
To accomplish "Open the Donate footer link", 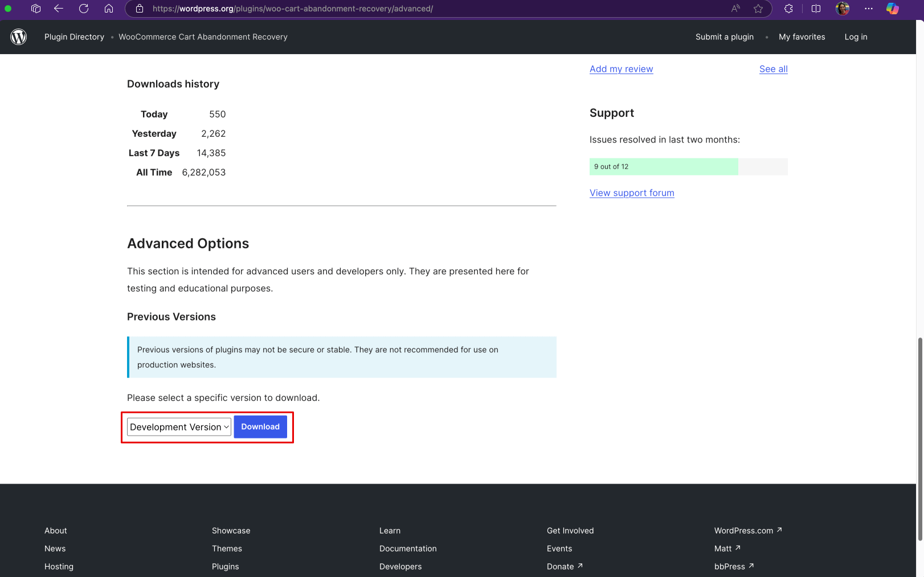I will (565, 567).
